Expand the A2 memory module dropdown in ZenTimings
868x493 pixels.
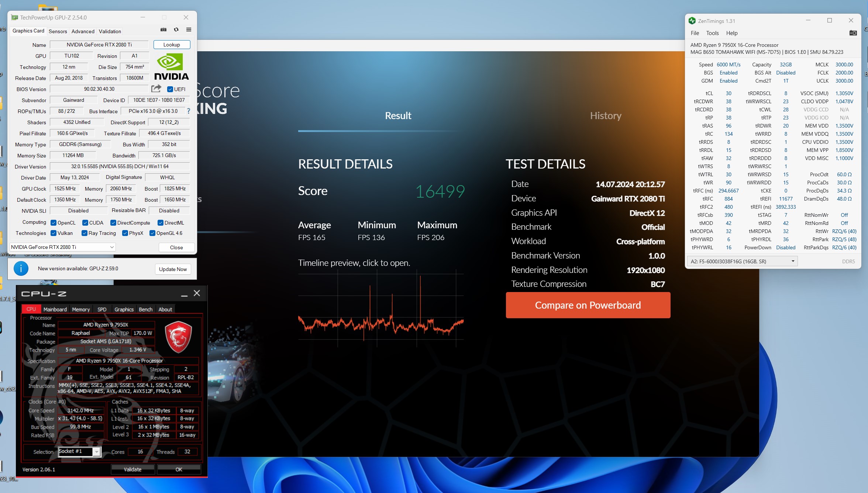[742, 261]
